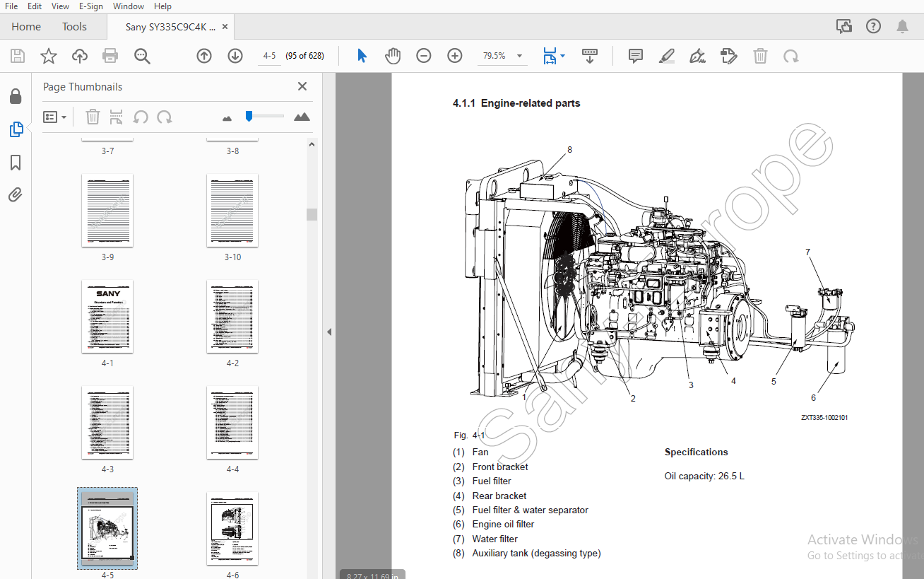The image size is (924, 579).
Task: Open the notifications bell icon
Action: 902,27
